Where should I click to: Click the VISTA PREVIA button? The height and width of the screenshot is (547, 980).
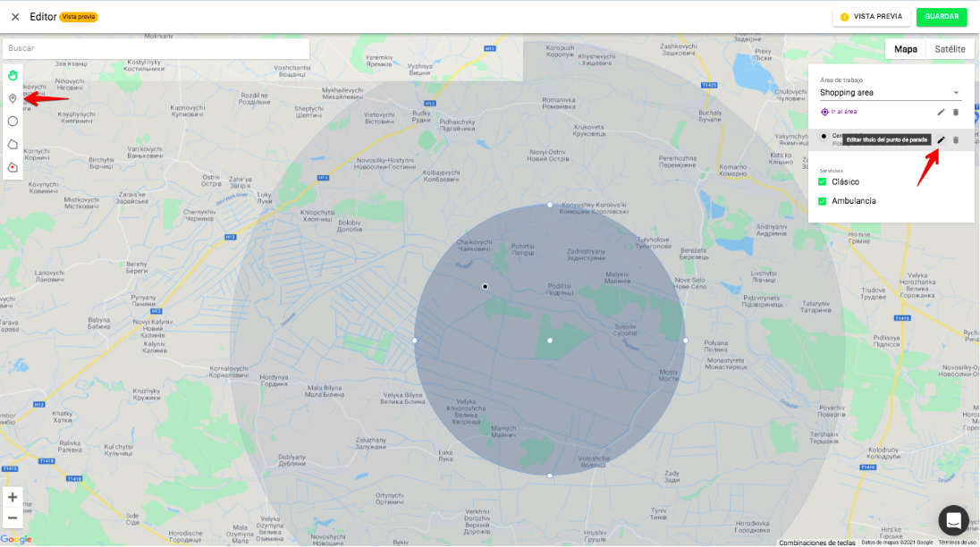(x=871, y=17)
